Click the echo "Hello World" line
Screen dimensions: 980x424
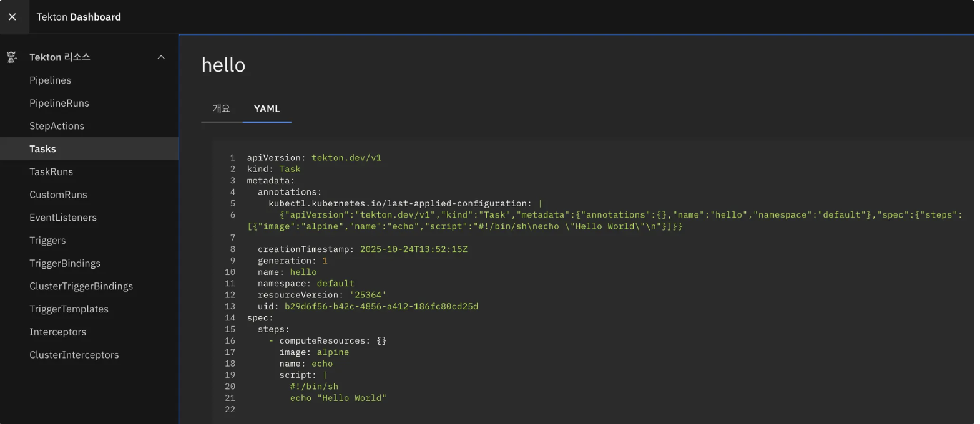[338, 398]
